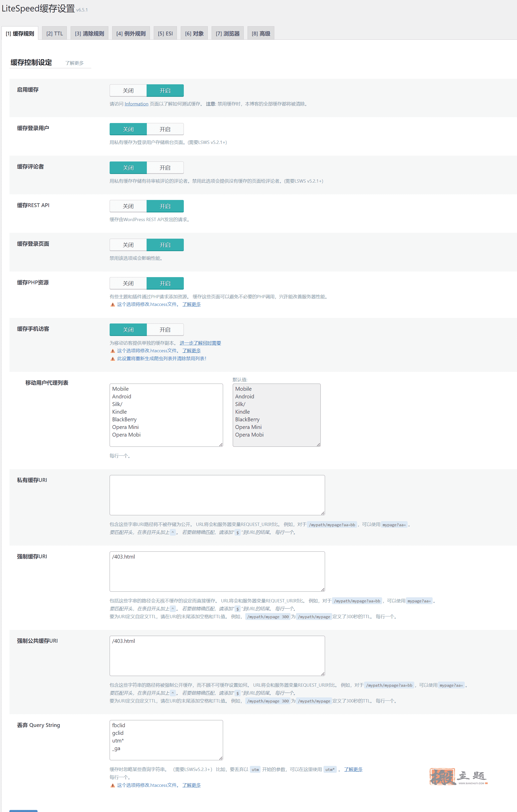Click the /mypath/mypage 300 code sample under 强制缓存URI
This screenshot has width=517, height=812.
click(x=268, y=617)
